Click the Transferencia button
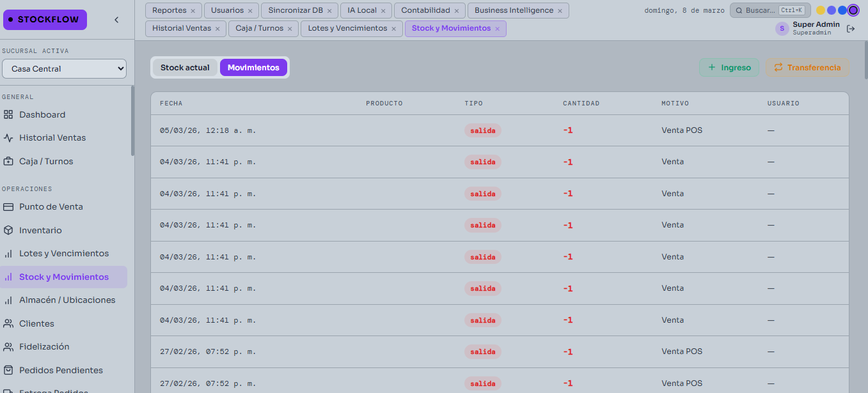Image resolution: width=868 pixels, height=393 pixels. [807, 68]
